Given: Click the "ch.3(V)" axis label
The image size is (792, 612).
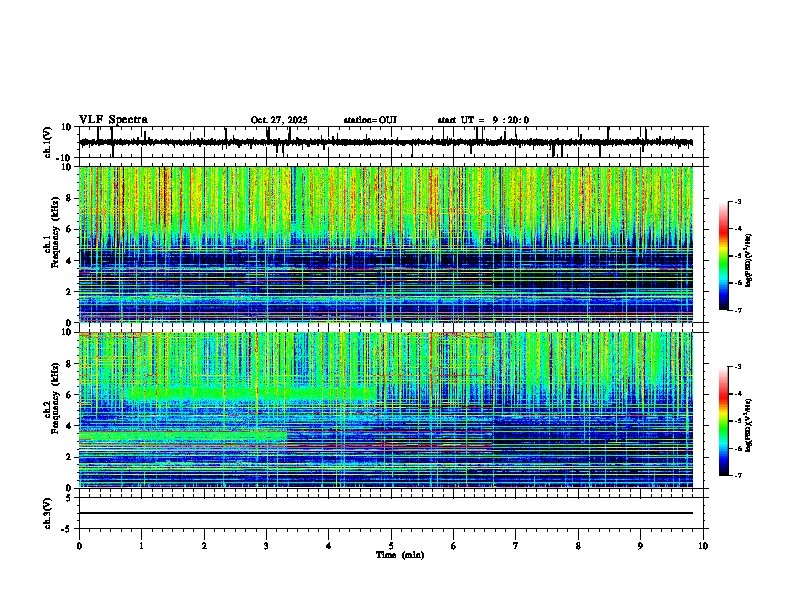Looking at the screenshot, I should click(x=48, y=513).
